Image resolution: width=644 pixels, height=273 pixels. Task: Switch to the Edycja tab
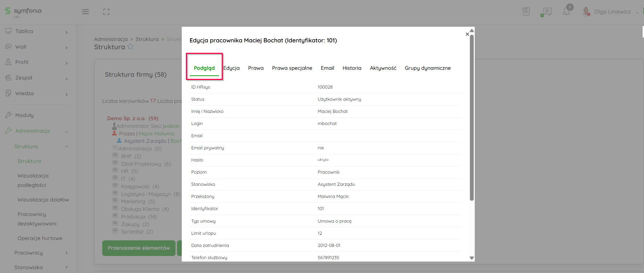tap(231, 68)
